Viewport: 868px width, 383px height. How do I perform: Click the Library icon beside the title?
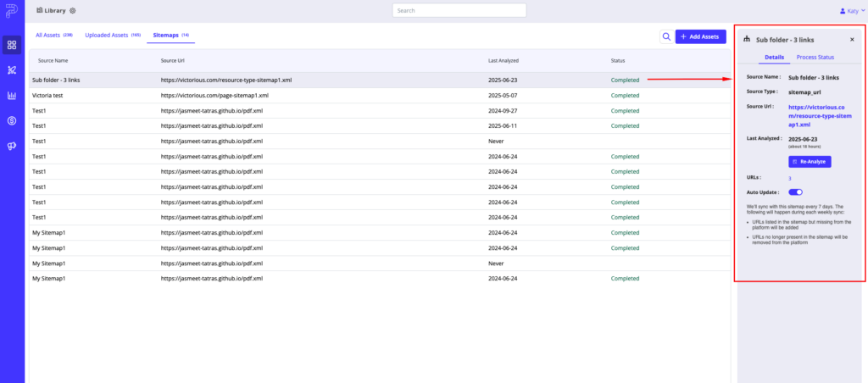click(40, 10)
